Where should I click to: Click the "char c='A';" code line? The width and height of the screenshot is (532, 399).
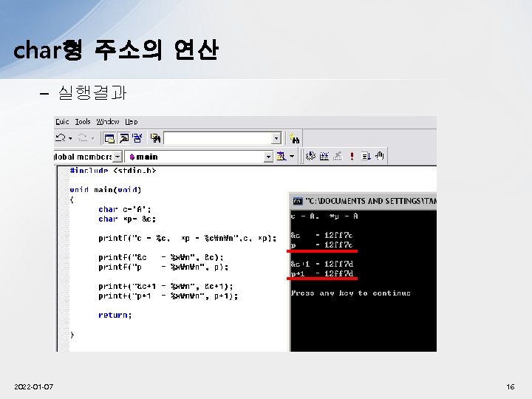coord(125,209)
